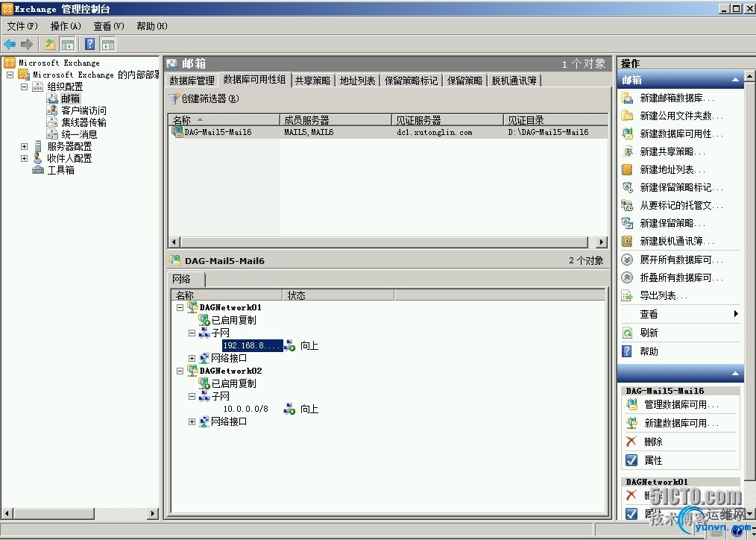Click the green 刷新 refresh icon
Screen dimensions: 756x540
[627, 333]
